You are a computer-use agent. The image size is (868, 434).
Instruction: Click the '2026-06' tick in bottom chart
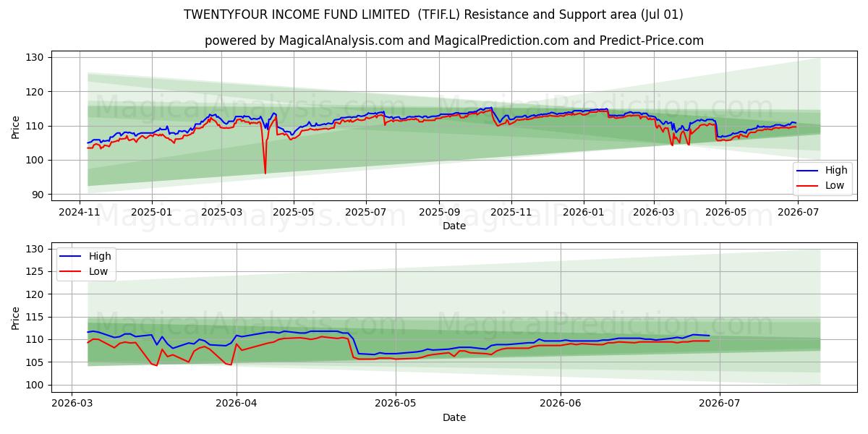coord(561,403)
